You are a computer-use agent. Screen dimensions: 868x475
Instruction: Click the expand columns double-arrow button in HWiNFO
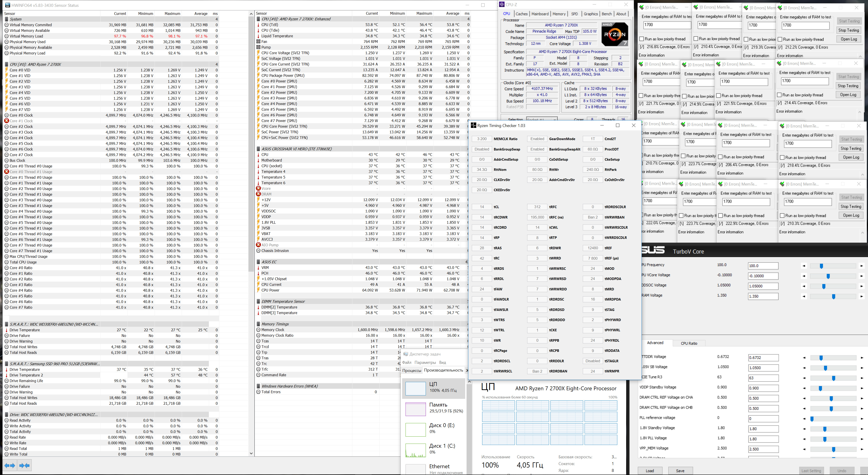coord(10,466)
